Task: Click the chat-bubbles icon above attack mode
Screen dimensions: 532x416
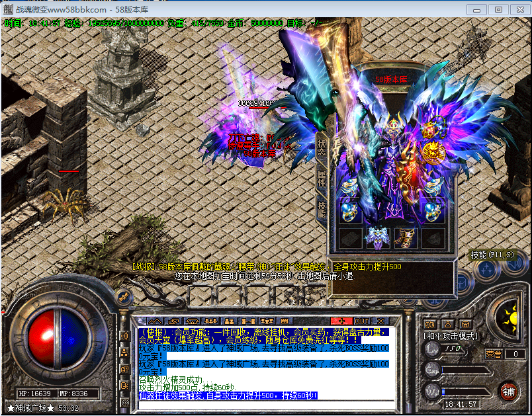Action: (x=429, y=324)
